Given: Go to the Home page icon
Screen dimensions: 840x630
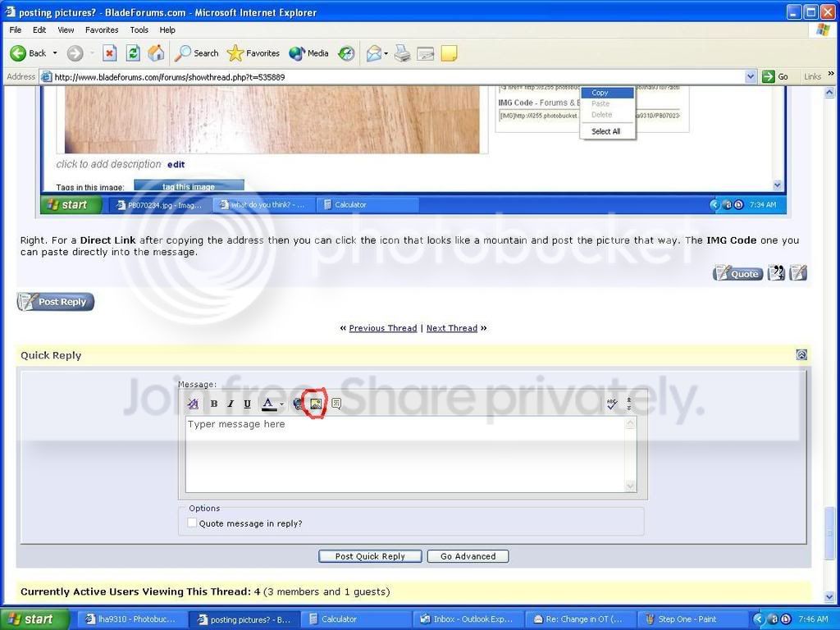Looking at the screenshot, I should (x=156, y=53).
